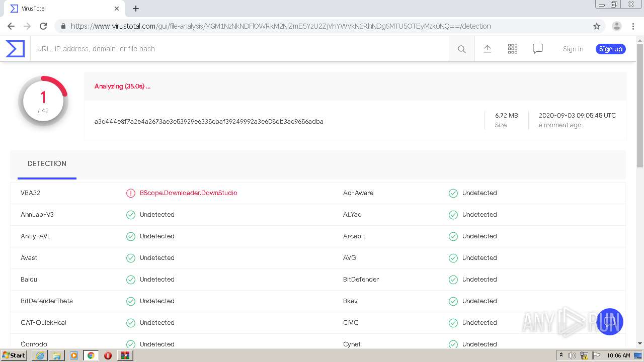Click the green check icon for AhnLab-V3
Screen dimensions: 644x362
click(x=131, y=215)
